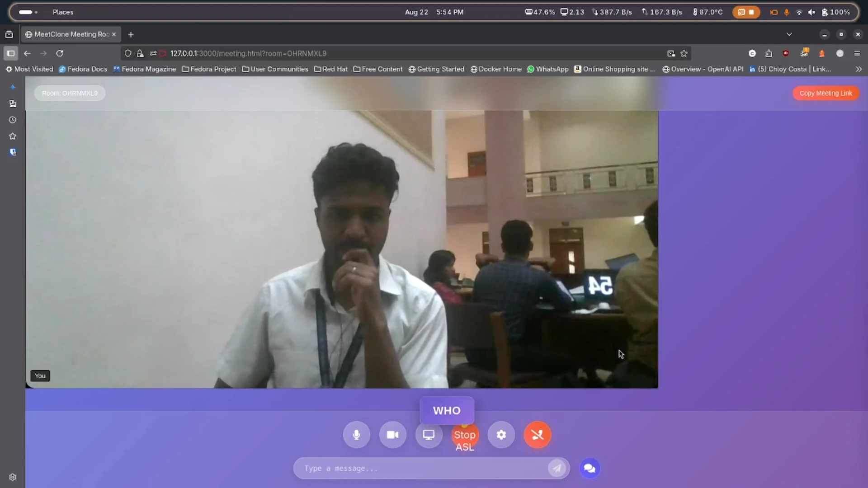Share your screen using the monitor icon
868x488 pixels.
pos(429,435)
